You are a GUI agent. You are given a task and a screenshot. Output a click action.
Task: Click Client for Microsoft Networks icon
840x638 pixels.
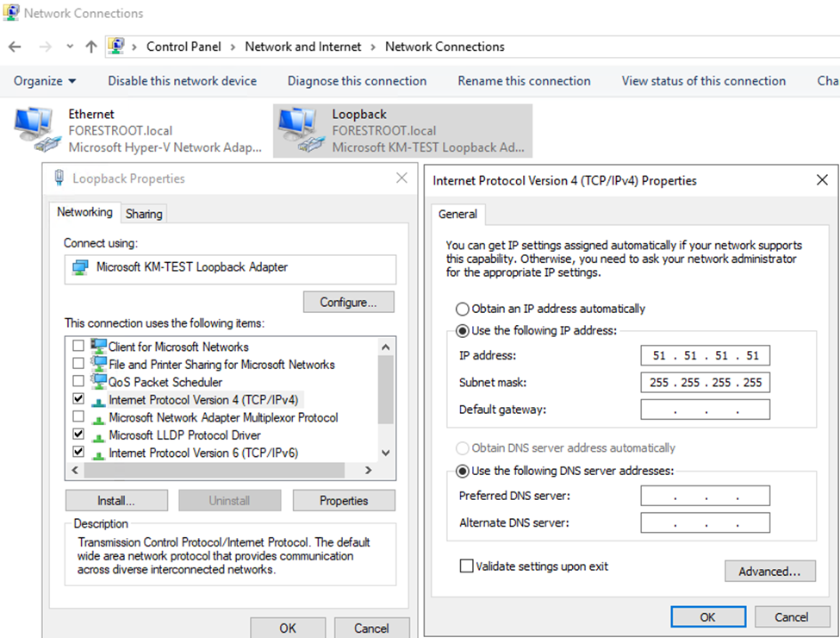[x=98, y=346]
